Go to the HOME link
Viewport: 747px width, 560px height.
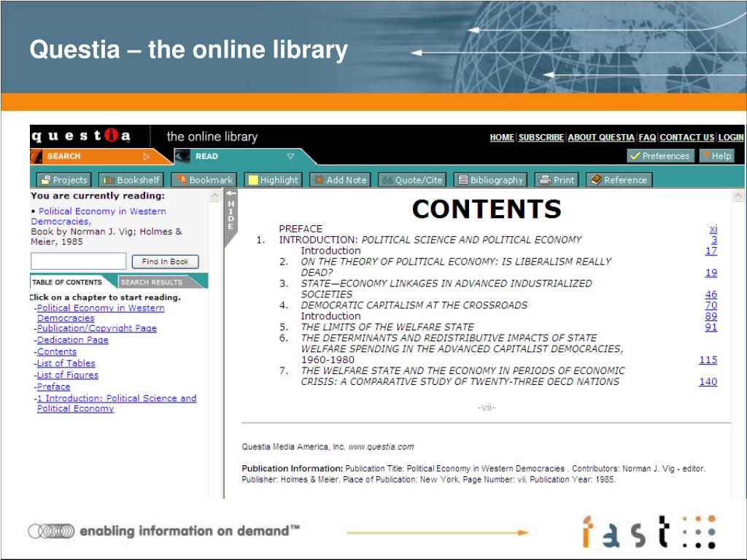pyautogui.click(x=502, y=137)
